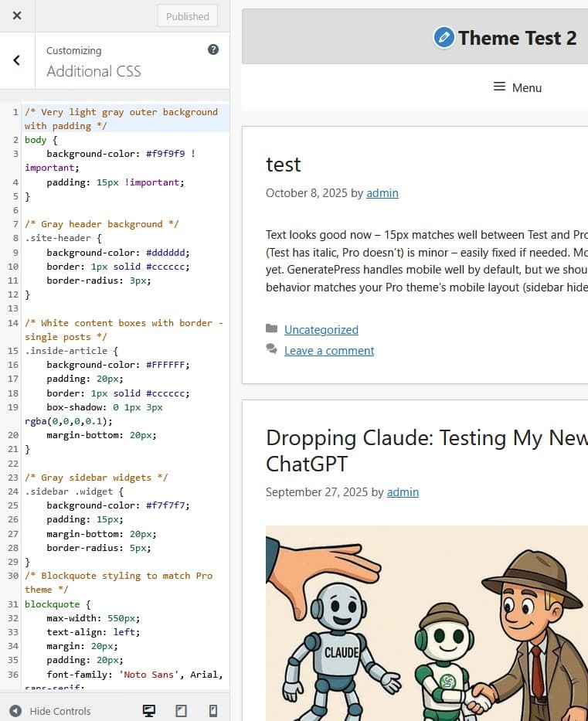
Task: Open the Uncategorized category link
Action: 321,329
